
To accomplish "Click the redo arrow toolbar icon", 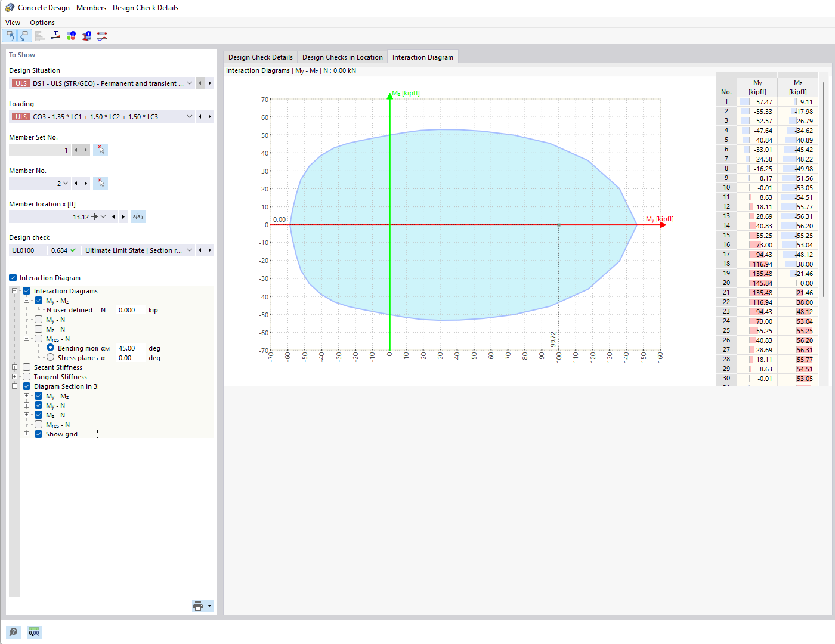I will coord(24,35).
